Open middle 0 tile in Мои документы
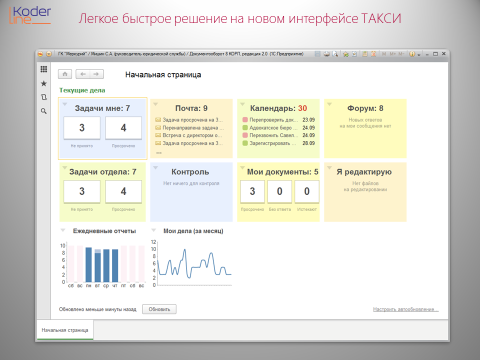The image size is (480, 360). tap(279, 191)
